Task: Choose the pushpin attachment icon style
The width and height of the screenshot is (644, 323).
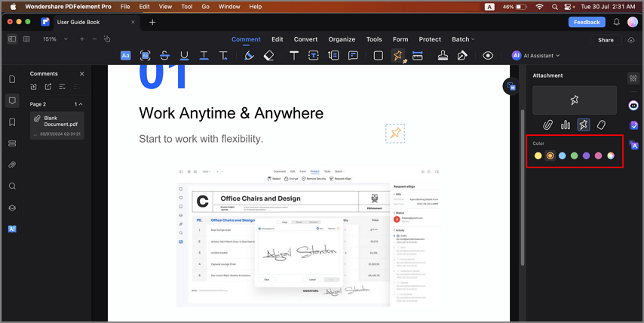Action: click(x=583, y=125)
